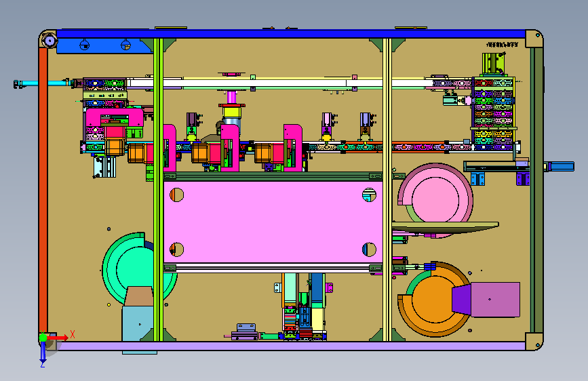
Task: Pick the olive green right frame bar
Action: (x=538, y=190)
